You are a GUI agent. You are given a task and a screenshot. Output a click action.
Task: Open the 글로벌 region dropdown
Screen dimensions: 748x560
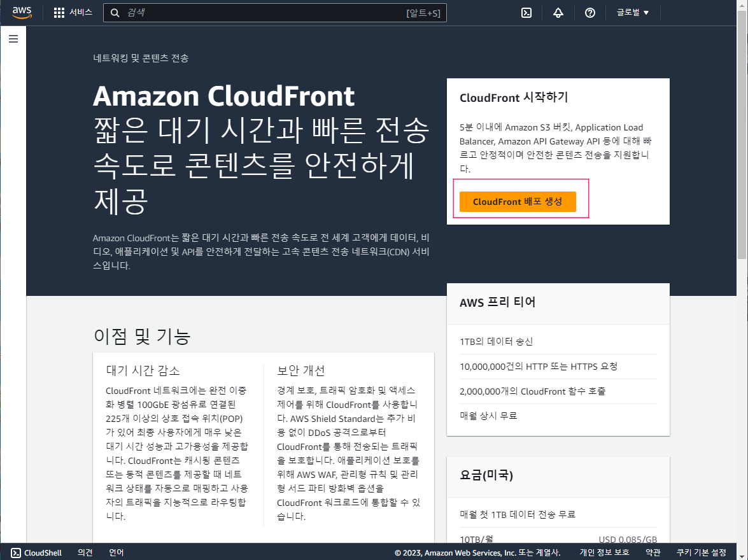(632, 12)
